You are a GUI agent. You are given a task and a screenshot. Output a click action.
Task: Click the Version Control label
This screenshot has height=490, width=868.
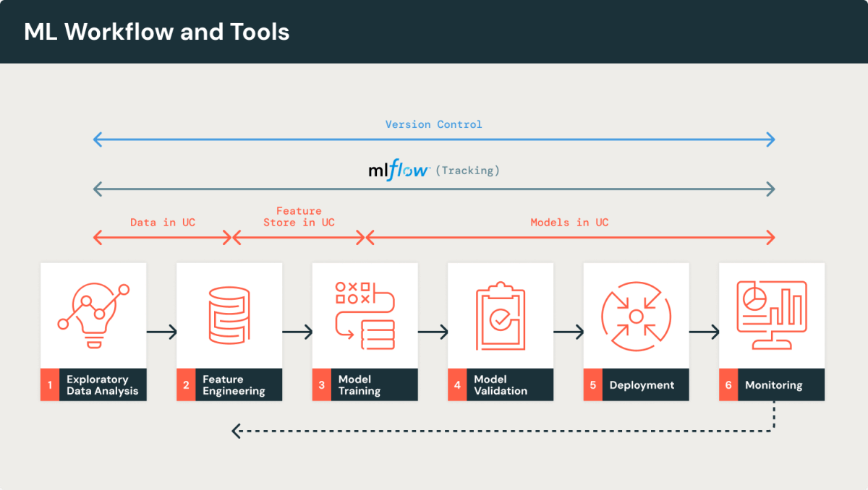coord(433,124)
